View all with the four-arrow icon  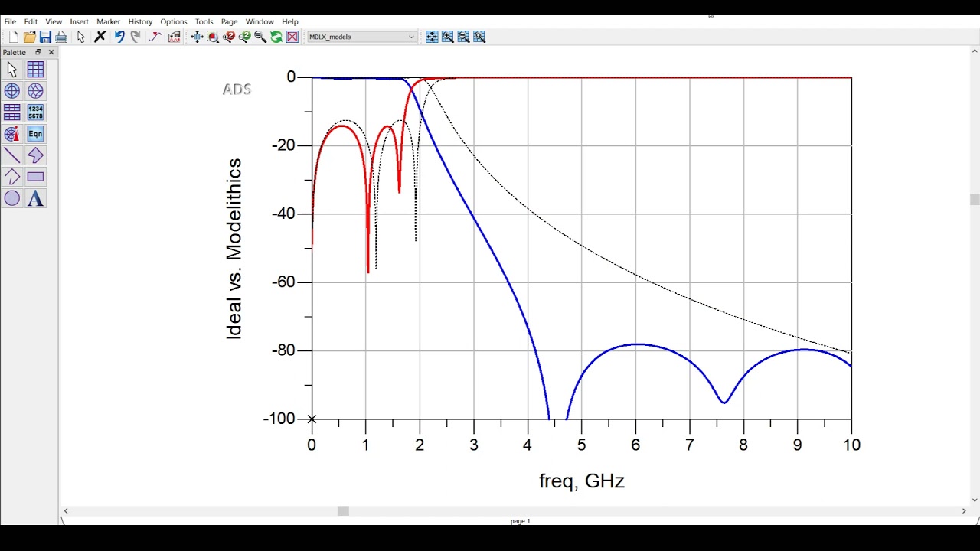(x=197, y=37)
